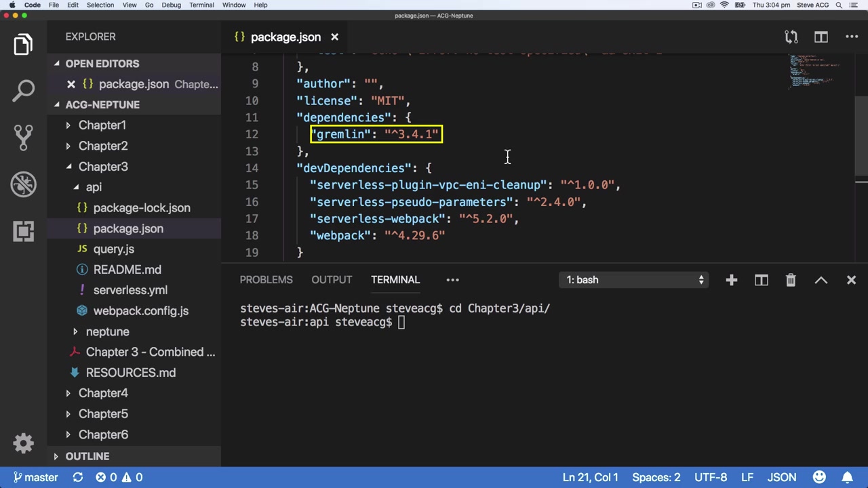Screen dimensions: 868x488
Task: Open the Search view in activity bar
Action: coord(23,90)
